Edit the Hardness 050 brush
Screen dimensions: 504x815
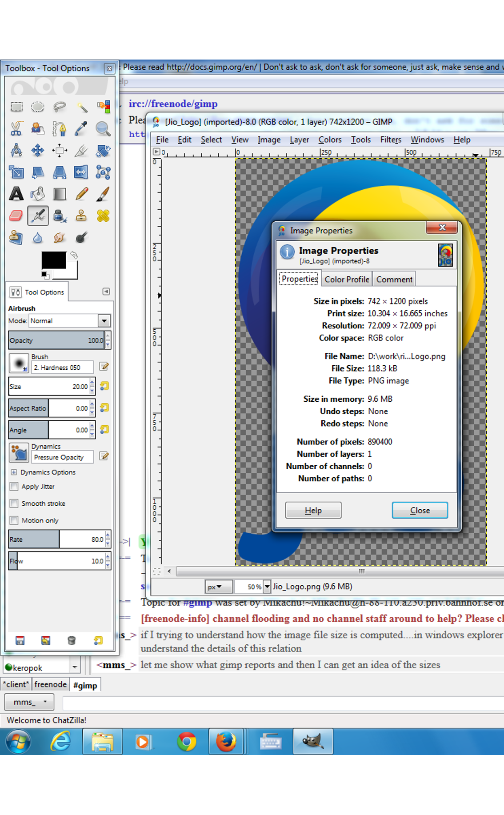click(x=104, y=366)
